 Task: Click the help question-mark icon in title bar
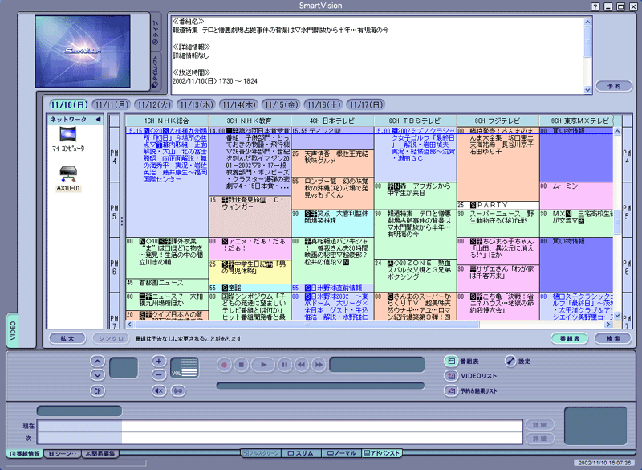click(595, 6)
